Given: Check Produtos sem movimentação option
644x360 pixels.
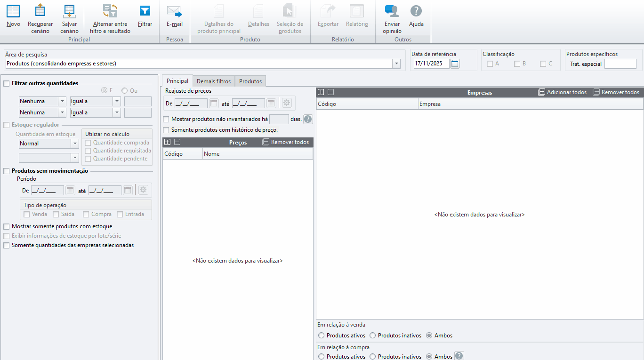Looking at the screenshot, I should [7, 171].
